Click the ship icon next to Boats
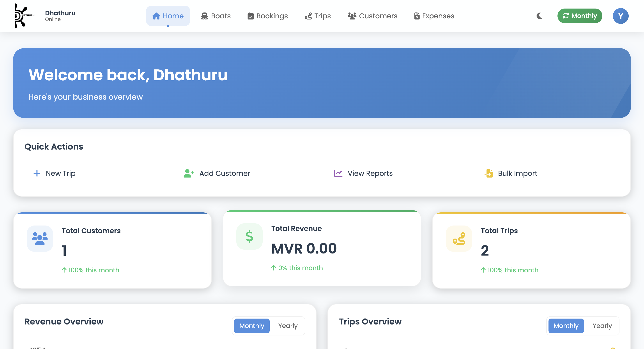The width and height of the screenshot is (644, 349). [x=205, y=16]
